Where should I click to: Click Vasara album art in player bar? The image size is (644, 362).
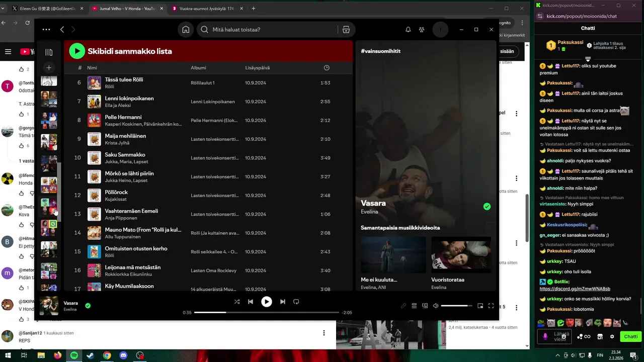[49, 306]
